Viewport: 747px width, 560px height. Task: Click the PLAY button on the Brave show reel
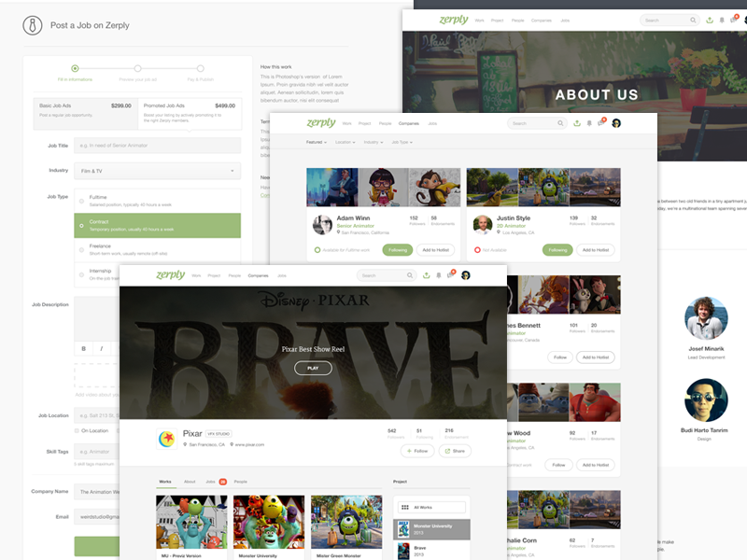[x=313, y=368]
